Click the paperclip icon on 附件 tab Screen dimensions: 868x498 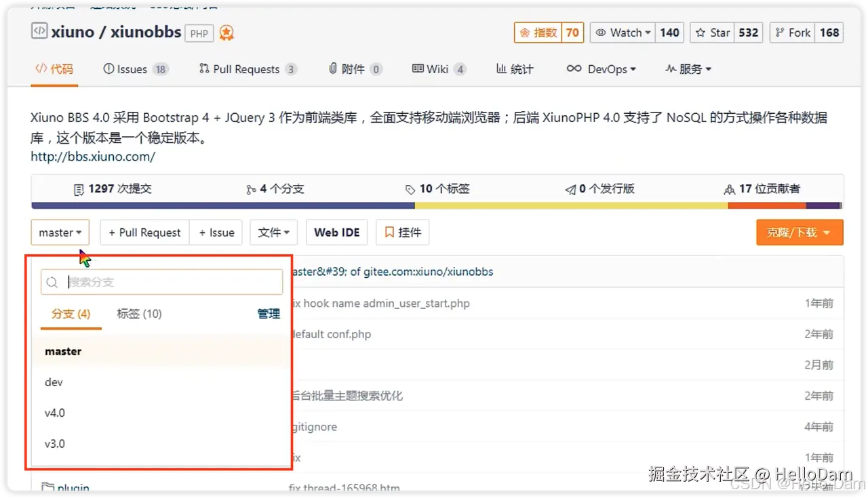[x=333, y=68]
